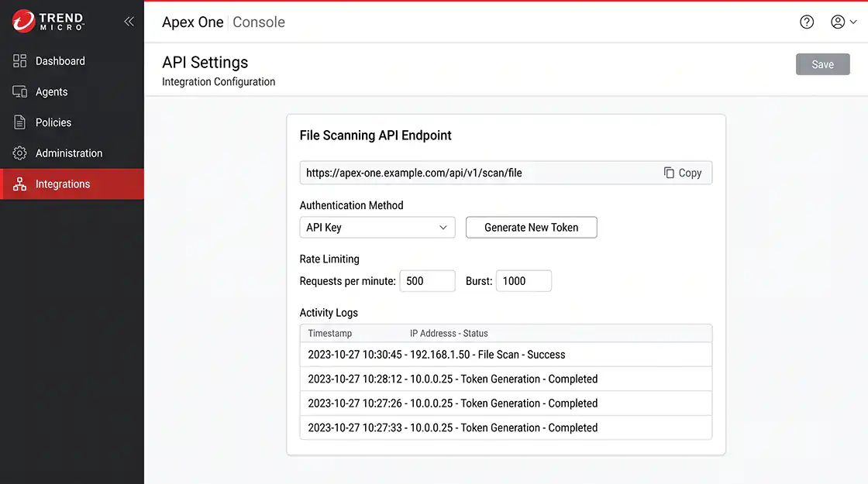Click the Dashboard grid icon
The width and height of the screenshot is (868, 484).
click(20, 61)
